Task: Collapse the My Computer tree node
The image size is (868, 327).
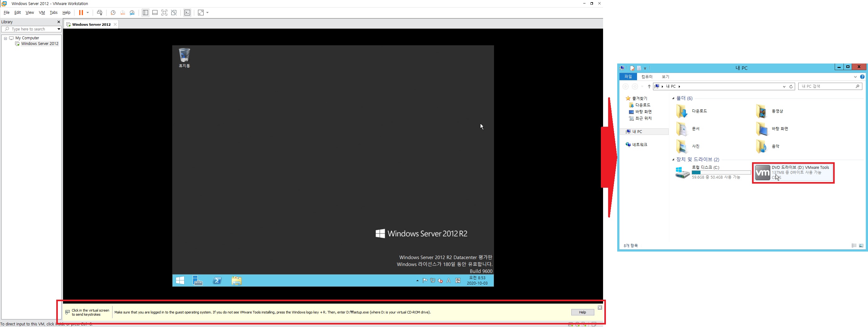Action: (5, 38)
